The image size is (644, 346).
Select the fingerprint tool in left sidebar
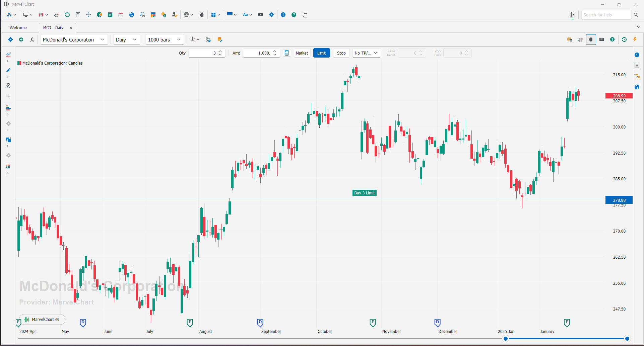[x=8, y=86]
